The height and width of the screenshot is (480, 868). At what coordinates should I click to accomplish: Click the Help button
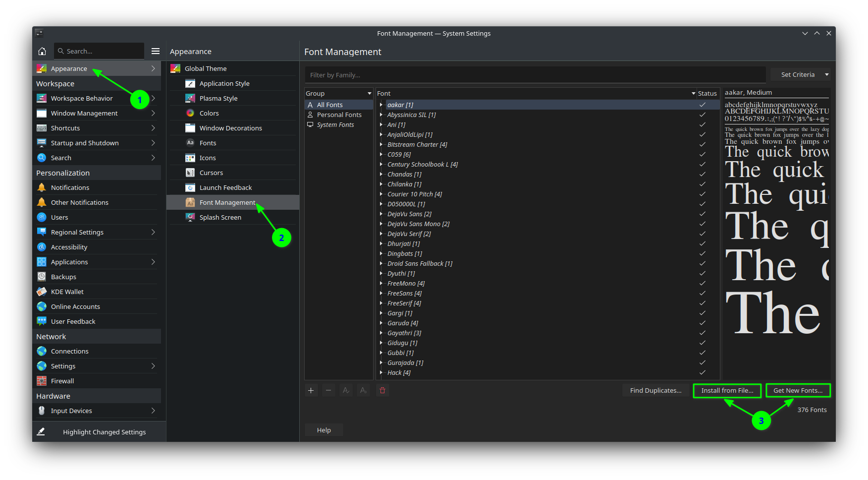[x=324, y=430]
